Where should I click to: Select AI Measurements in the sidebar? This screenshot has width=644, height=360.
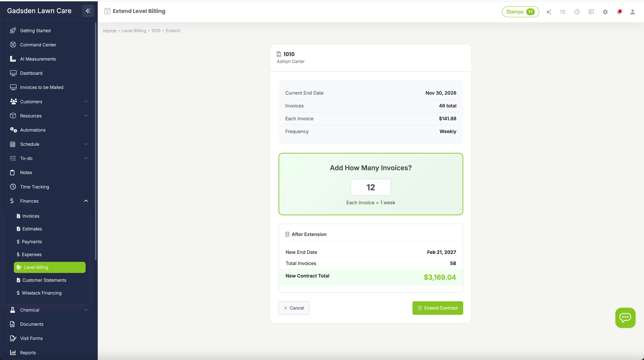(38, 59)
